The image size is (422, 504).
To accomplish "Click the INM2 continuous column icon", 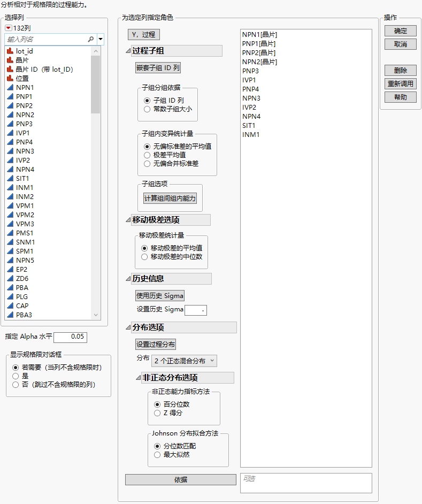I will 10,196.
